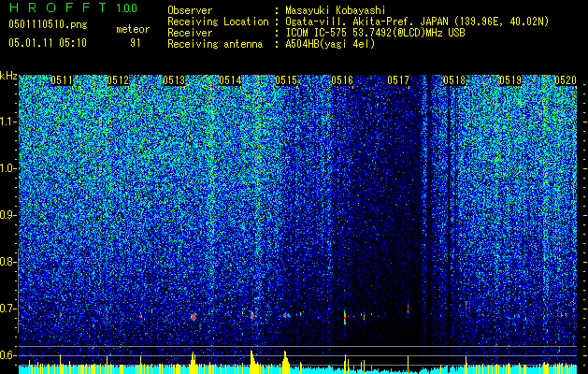Click the 0519 time marker

510,80
